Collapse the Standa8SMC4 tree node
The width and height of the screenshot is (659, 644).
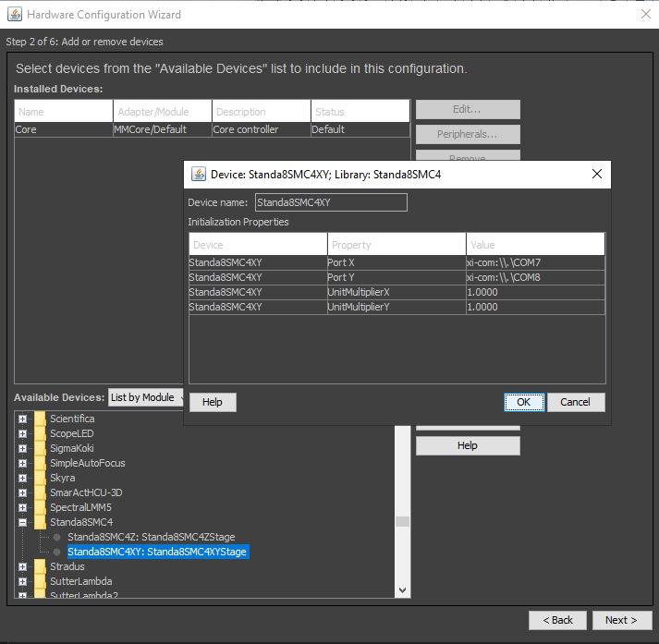click(23, 522)
